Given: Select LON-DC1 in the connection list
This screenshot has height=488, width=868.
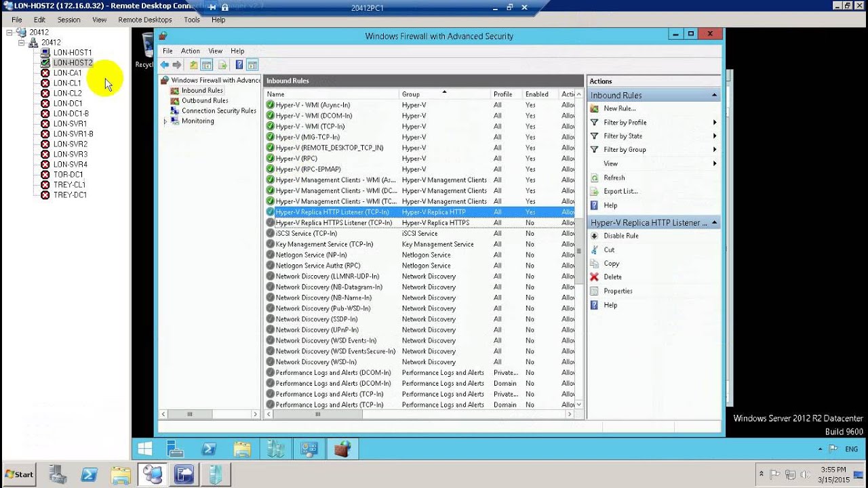Looking at the screenshot, I should click(68, 104).
